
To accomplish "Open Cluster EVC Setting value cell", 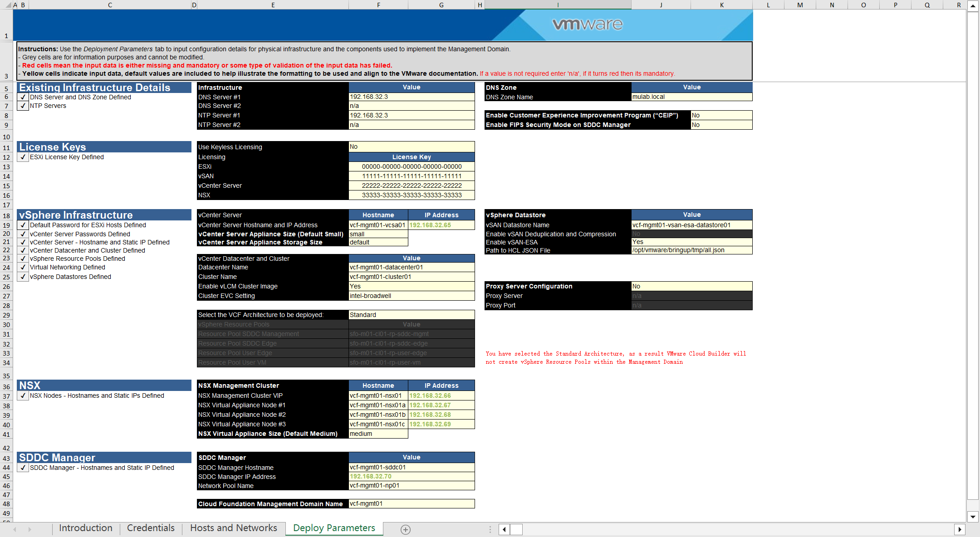I will point(412,296).
